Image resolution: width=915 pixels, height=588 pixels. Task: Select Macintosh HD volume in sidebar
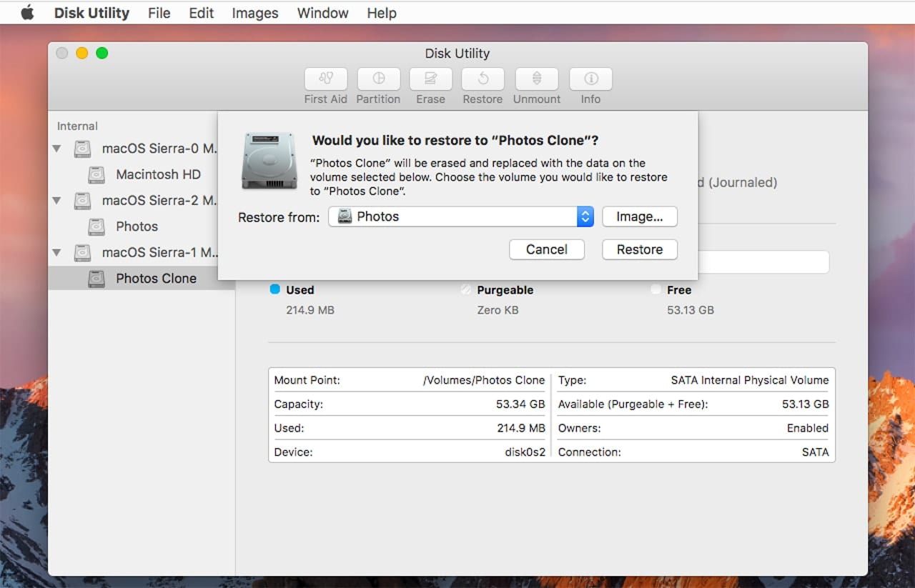(x=158, y=174)
